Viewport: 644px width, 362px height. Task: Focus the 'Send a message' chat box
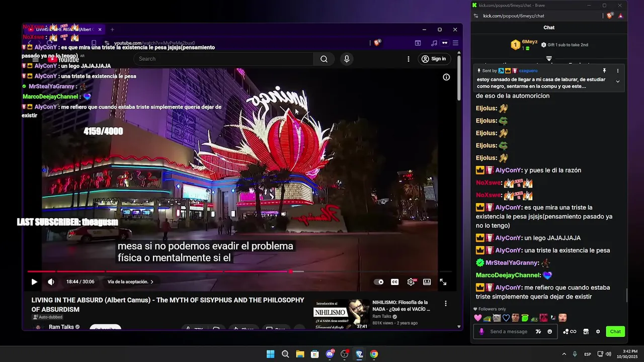tap(509, 331)
